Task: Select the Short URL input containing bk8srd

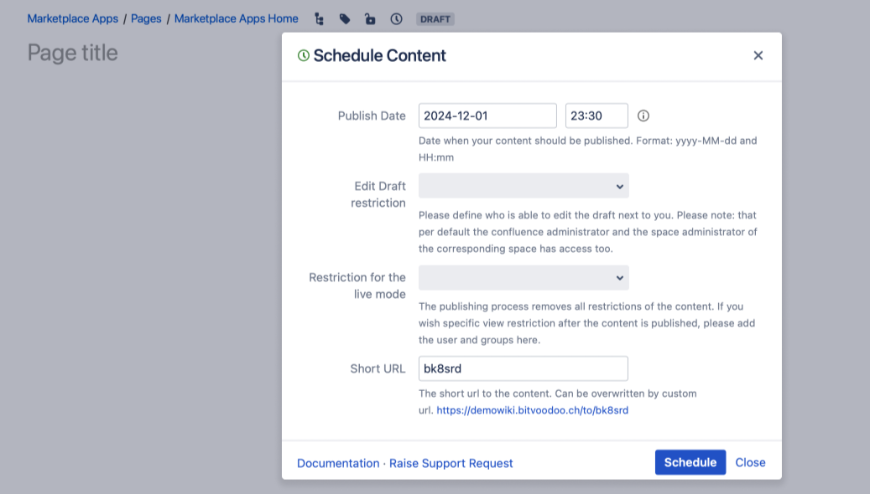Action: (523, 369)
